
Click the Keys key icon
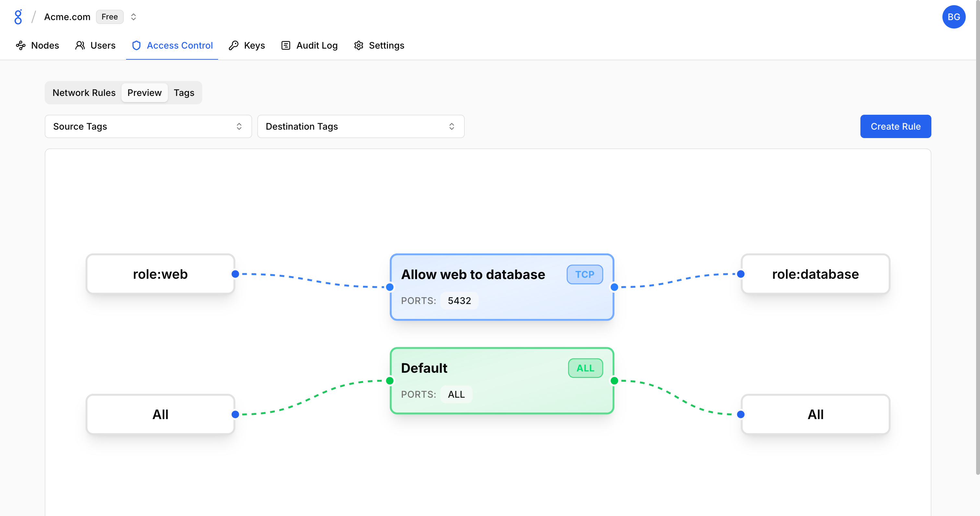click(x=234, y=46)
